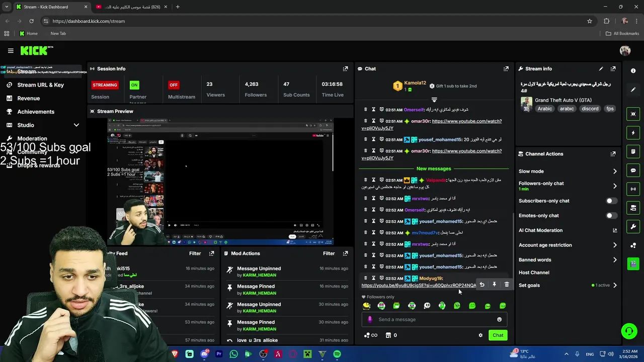Open the hamburger navigation menu
This screenshot has width=644, height=362.
(11, 51)
